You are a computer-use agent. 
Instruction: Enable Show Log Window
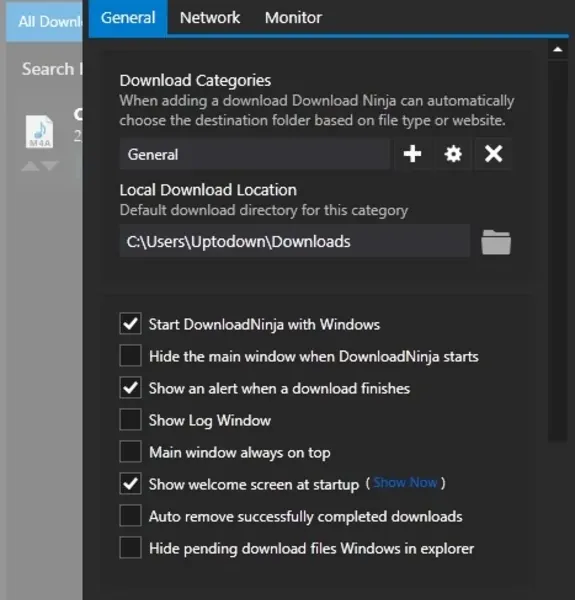coord(130,420)
